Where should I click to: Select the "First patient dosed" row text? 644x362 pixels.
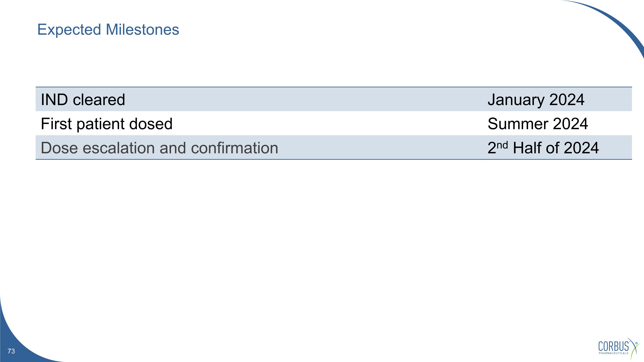[x=106, y=124]
